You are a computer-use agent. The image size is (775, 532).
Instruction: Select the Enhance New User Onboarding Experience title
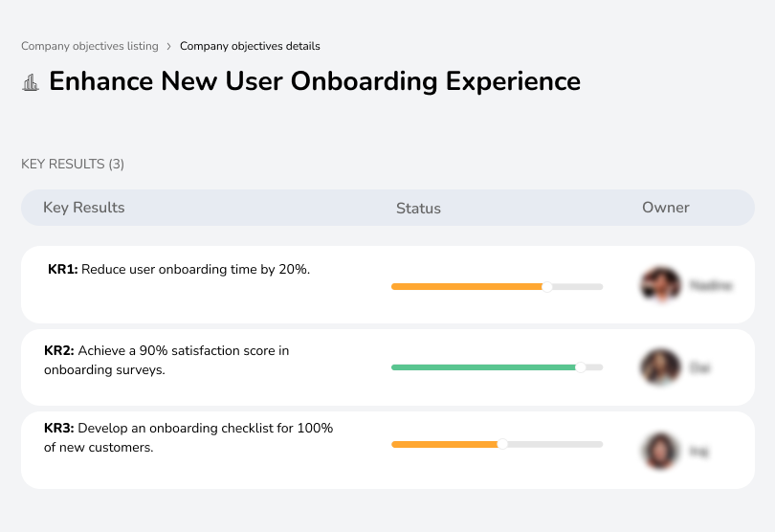pos(315,81)
